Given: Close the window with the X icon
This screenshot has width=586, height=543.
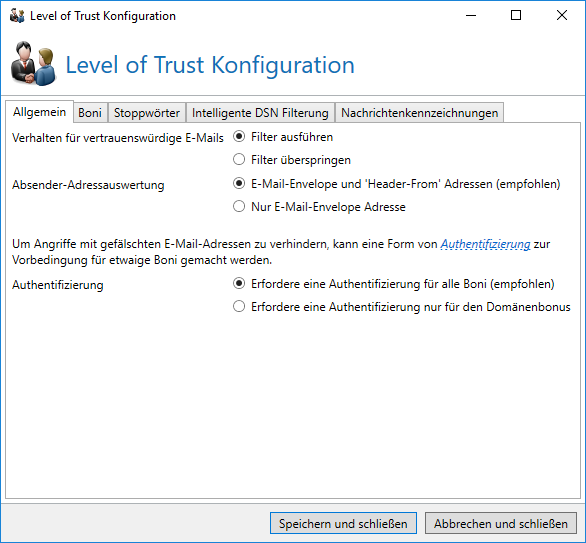Looking at the screenshot, I should 562,15.
